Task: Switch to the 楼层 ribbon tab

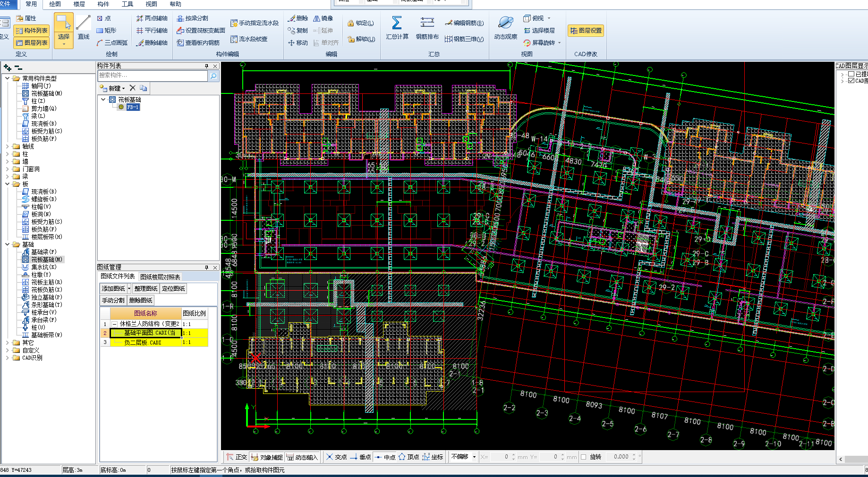Action: tap(79, 4)
